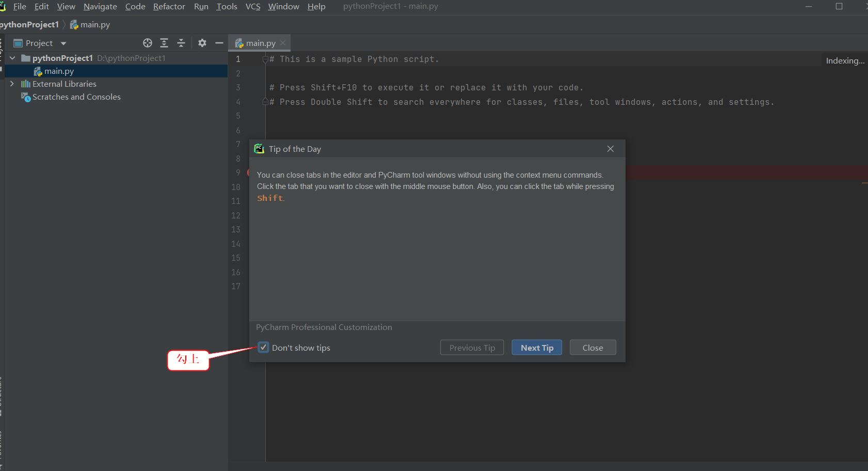This screenshot has height=471, width=868.
Task: Select Scratches and Consoles tree item
Action: [116, 97]
